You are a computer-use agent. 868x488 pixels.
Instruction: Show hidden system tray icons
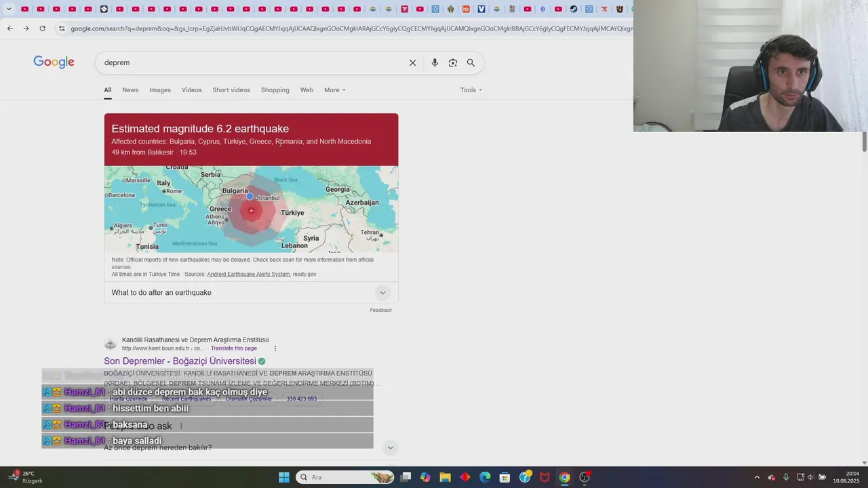(x=757, y=477)
